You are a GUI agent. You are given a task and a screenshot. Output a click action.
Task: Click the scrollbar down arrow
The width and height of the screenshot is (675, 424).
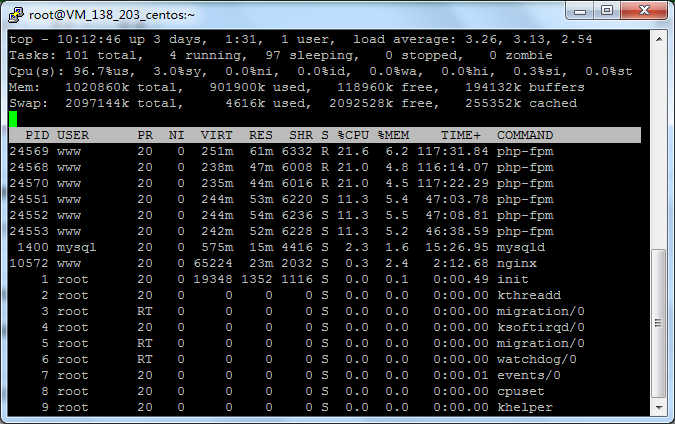[x=657, y=406]
